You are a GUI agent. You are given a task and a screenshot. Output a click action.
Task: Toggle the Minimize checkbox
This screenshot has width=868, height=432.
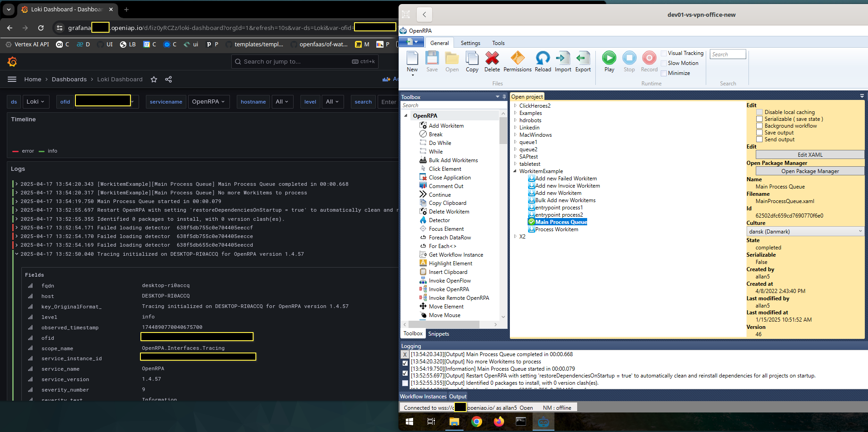[x=664, y=73]
